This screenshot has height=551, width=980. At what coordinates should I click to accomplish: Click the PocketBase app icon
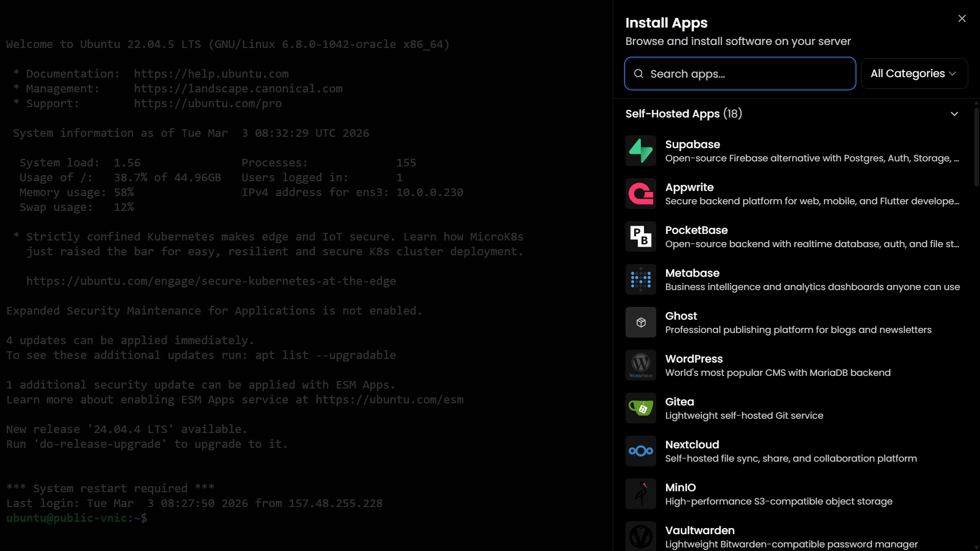[x=640, y=236]
